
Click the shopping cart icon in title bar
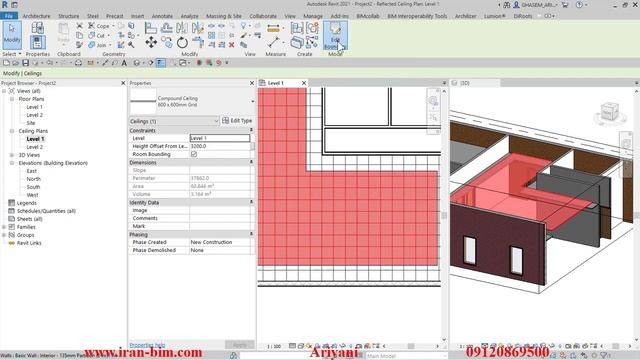565,5
